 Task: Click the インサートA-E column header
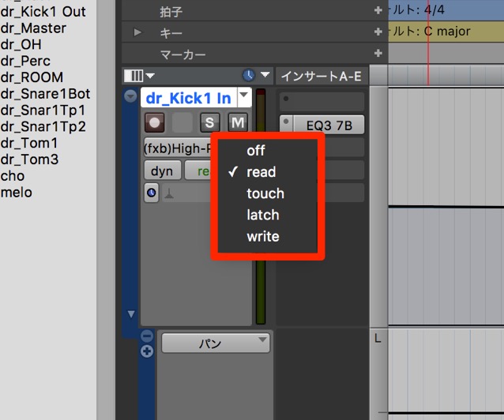(322, 76)
